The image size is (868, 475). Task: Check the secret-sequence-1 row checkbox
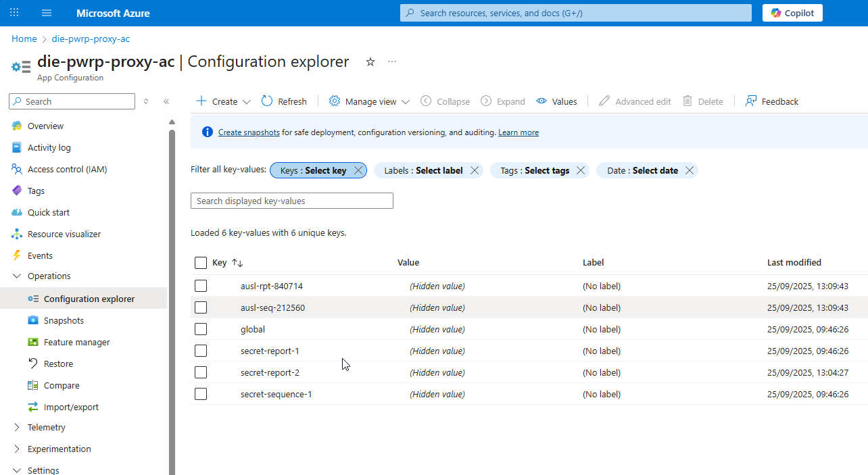pyautogui.click(x=201, y=394)
